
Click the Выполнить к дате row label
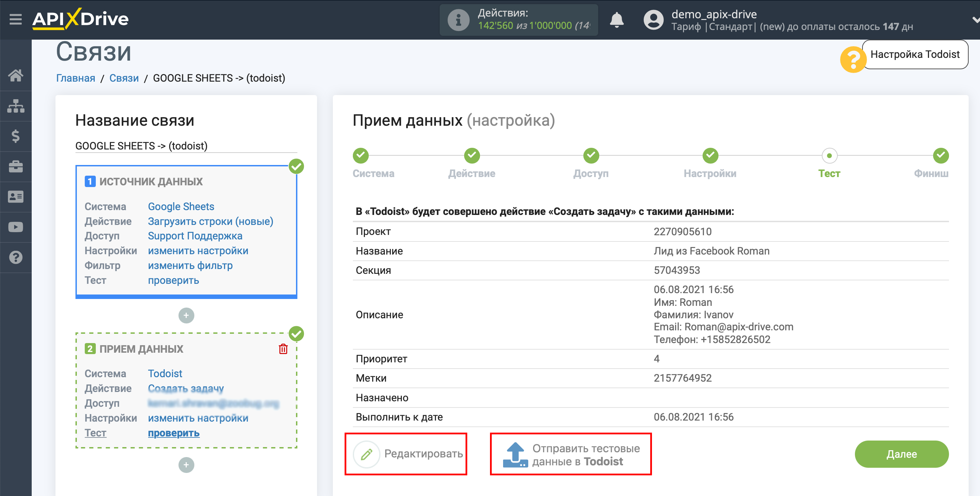coord(399,417)
